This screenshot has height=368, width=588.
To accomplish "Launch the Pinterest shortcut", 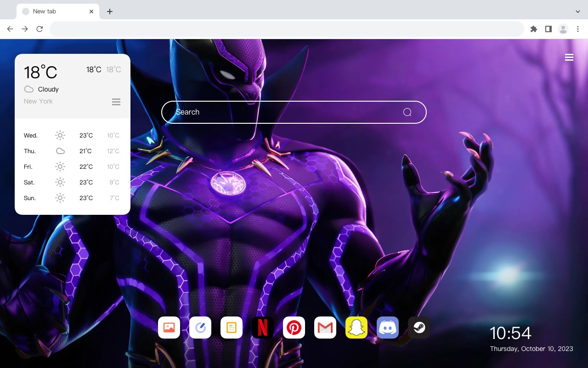I will 294,328.
